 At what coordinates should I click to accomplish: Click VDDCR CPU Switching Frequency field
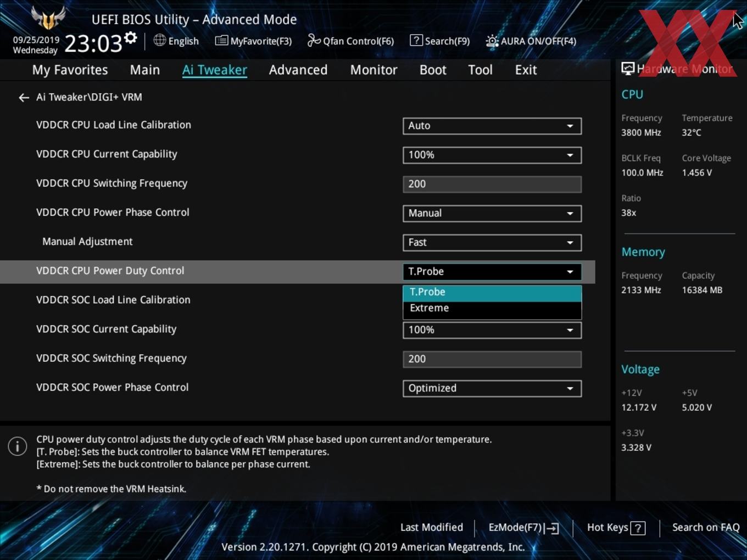tap(492, 184)
